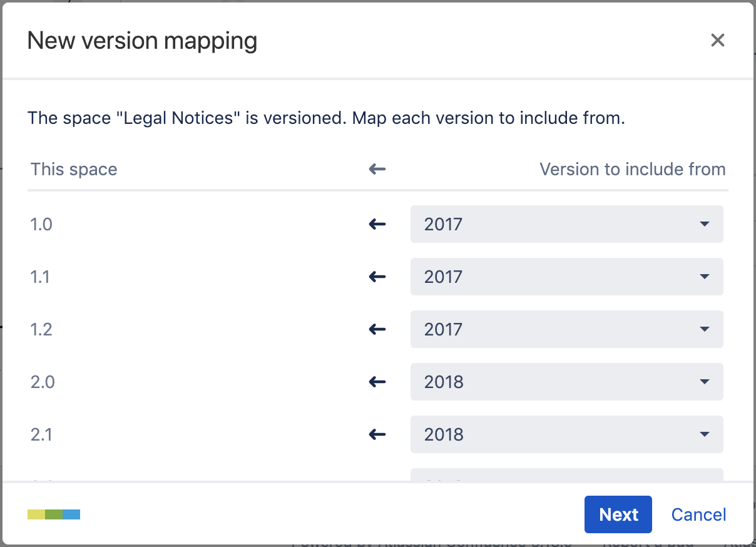756x547 pixels.
Task: Expand the version dropdown for 2.1
Action: 566,434
